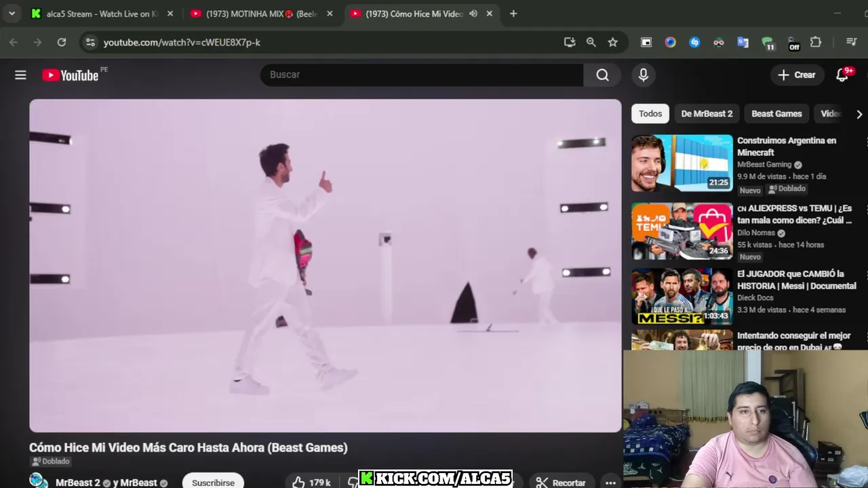Open the colorful circle extension icon
The width and height of the screenshot is (868, 488).
tap(670, 42)
